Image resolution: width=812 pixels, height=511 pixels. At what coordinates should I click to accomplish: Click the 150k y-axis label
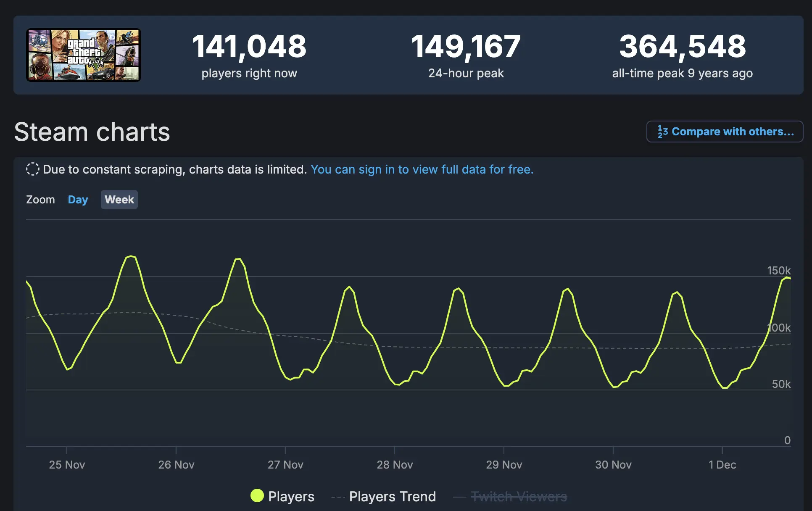click(x=779, y=271)
